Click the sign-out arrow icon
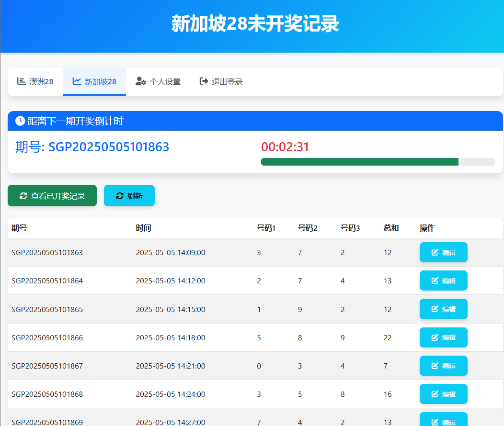Image resolution: width=504 pixels, height=426 pixels. (204, 81)
